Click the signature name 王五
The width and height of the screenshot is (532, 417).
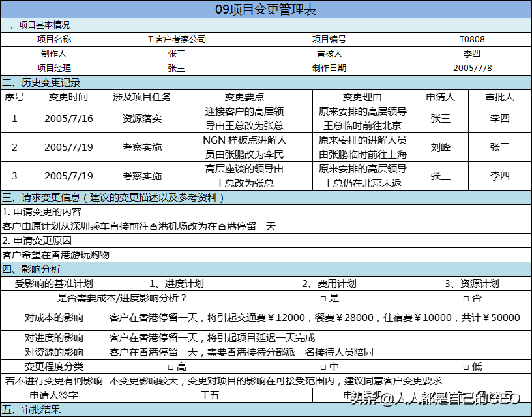click(x=210, y=395)
